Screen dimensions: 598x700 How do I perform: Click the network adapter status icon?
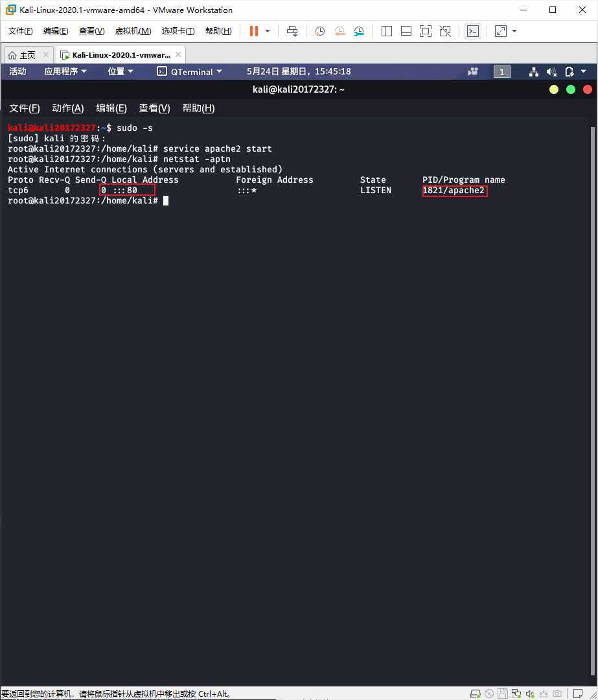click(x=516, y=694)
